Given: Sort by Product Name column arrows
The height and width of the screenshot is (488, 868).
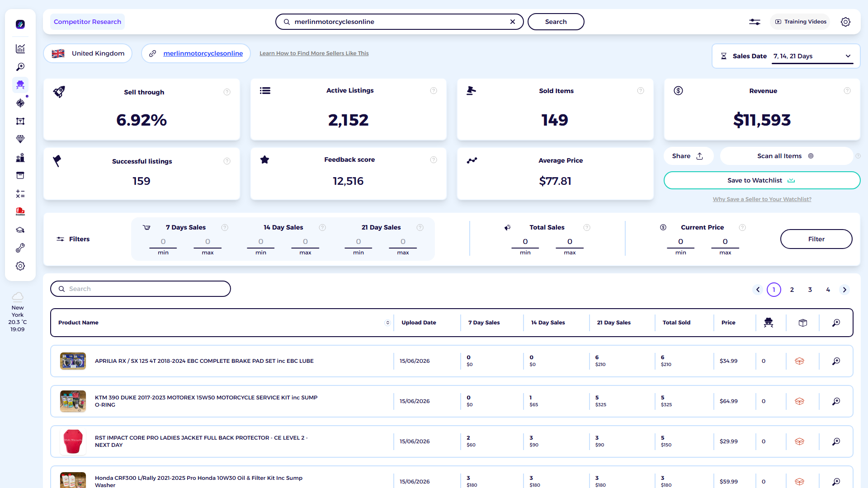Looking at the screenshot, I should (x=387, y=323).
